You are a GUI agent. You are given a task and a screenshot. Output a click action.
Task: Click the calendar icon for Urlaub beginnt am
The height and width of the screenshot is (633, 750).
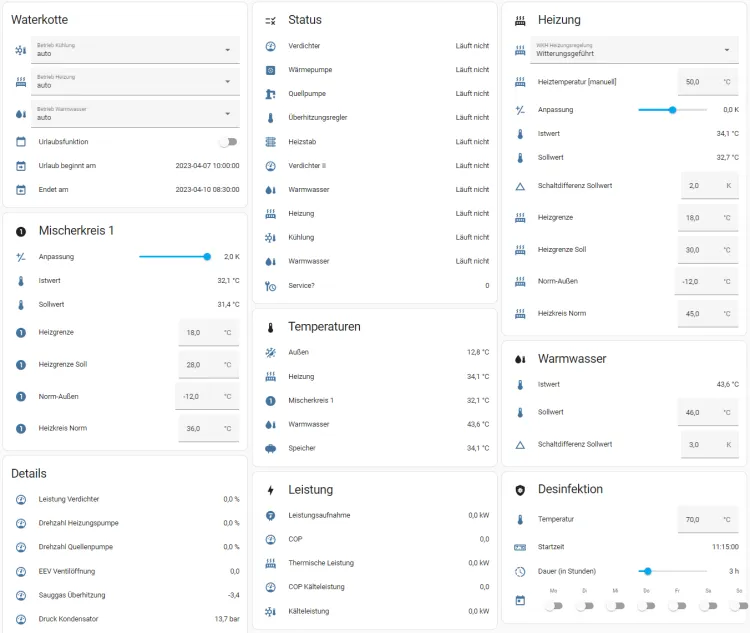coord(21,166)
